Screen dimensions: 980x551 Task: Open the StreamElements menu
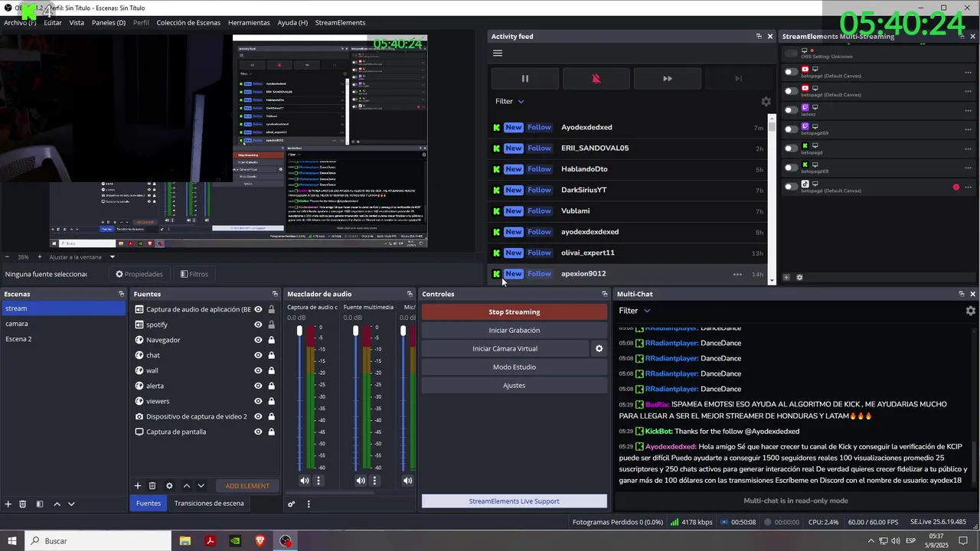click(340, 23)
